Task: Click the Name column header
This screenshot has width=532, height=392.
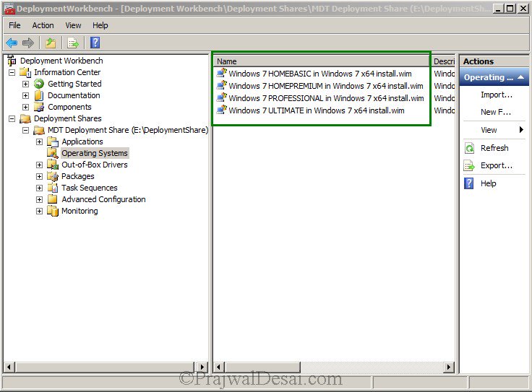Action: click(x=322, y=61)
